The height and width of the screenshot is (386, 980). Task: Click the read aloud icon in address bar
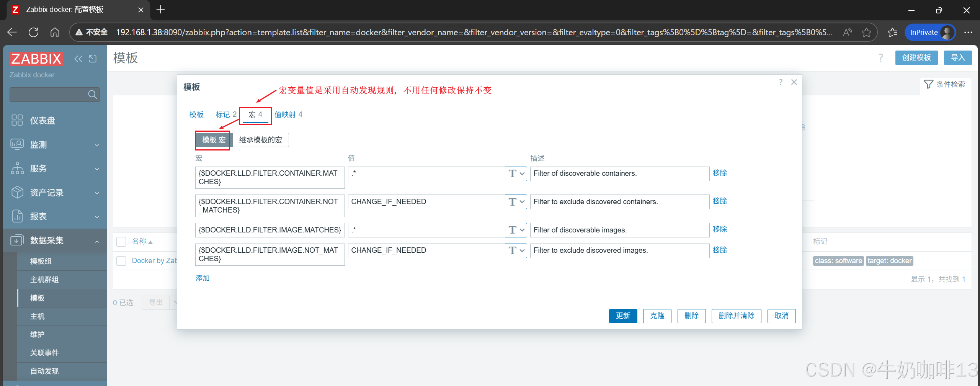(x=848, y=32)
